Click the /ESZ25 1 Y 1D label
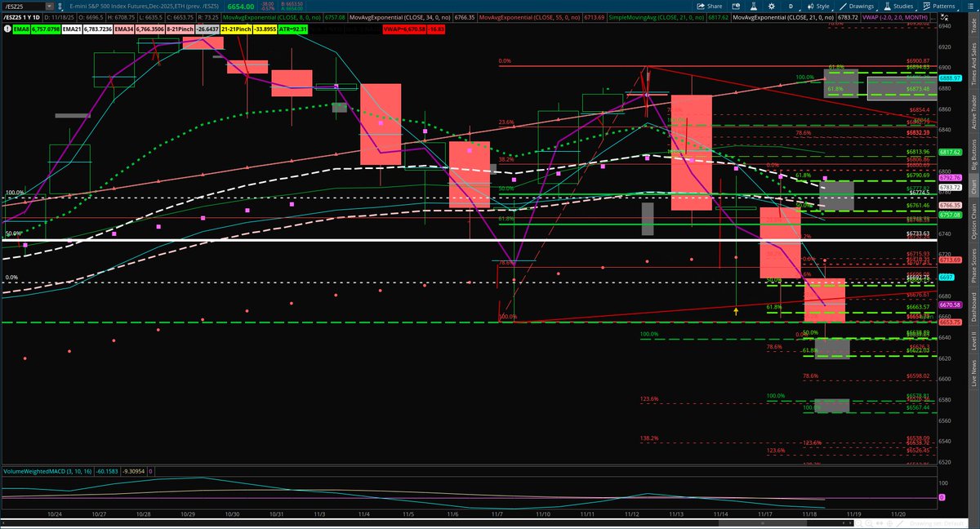Screen dimensions: 980x529 (x=23, y=17)
